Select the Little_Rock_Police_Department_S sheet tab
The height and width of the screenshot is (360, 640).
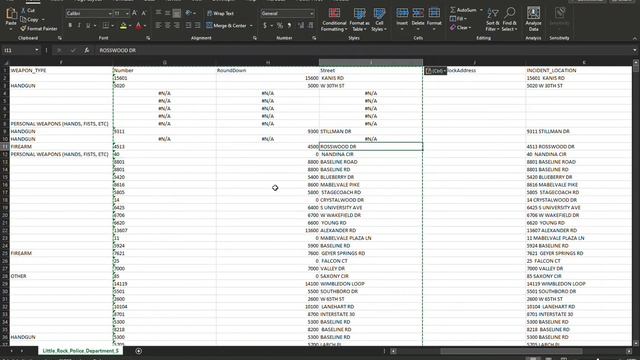[x=80, y=351]
